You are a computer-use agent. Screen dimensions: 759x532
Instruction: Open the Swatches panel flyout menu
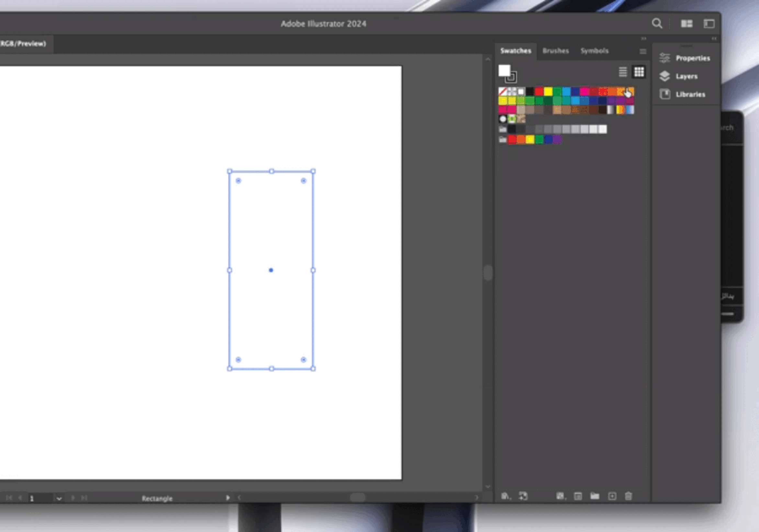pos(643,51)
